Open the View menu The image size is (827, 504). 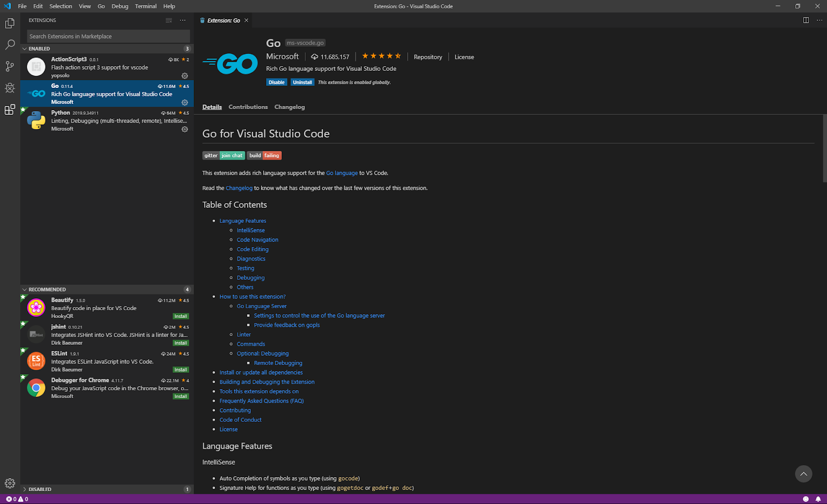coord(85,6)
